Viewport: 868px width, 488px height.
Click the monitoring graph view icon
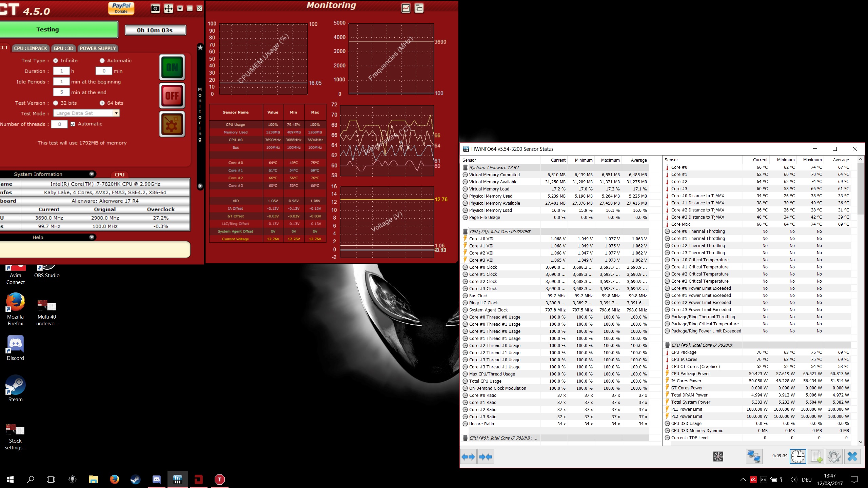(406, 8)
